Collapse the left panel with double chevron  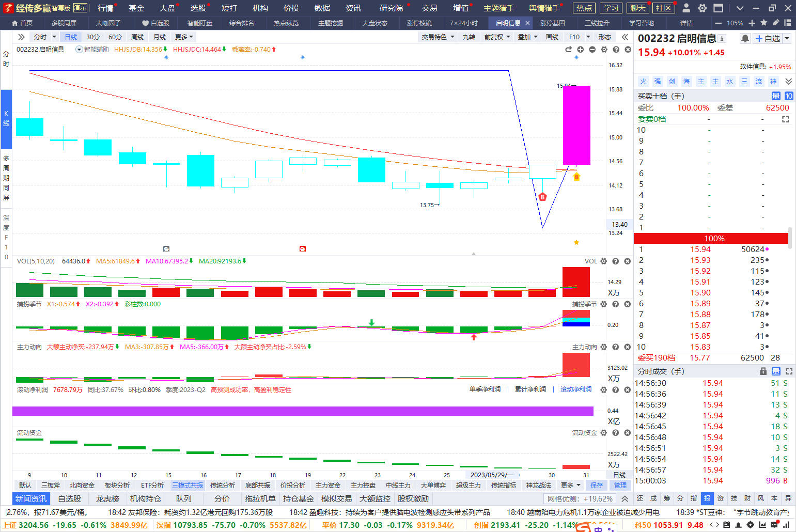tap(21, 37)
